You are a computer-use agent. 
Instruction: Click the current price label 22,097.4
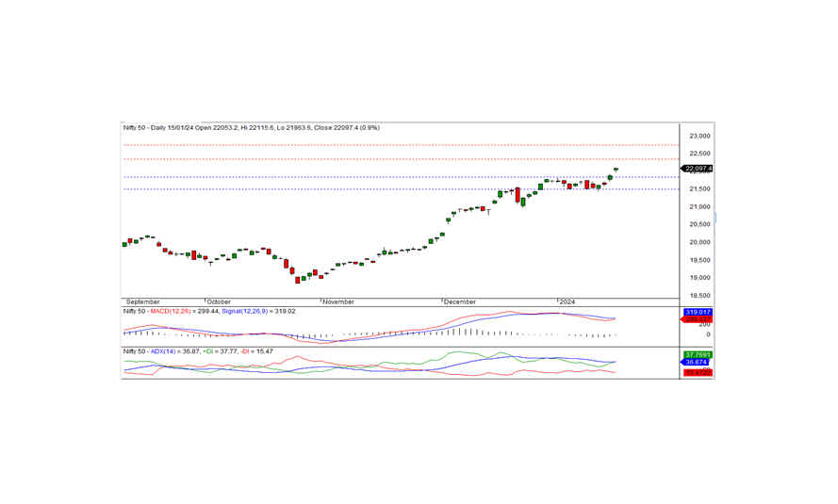point(698,169)
